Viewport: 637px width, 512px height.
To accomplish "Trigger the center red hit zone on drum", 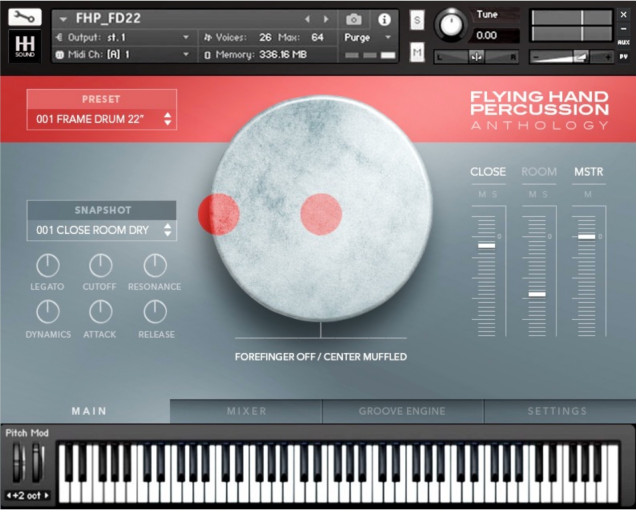I will (321, 214).
